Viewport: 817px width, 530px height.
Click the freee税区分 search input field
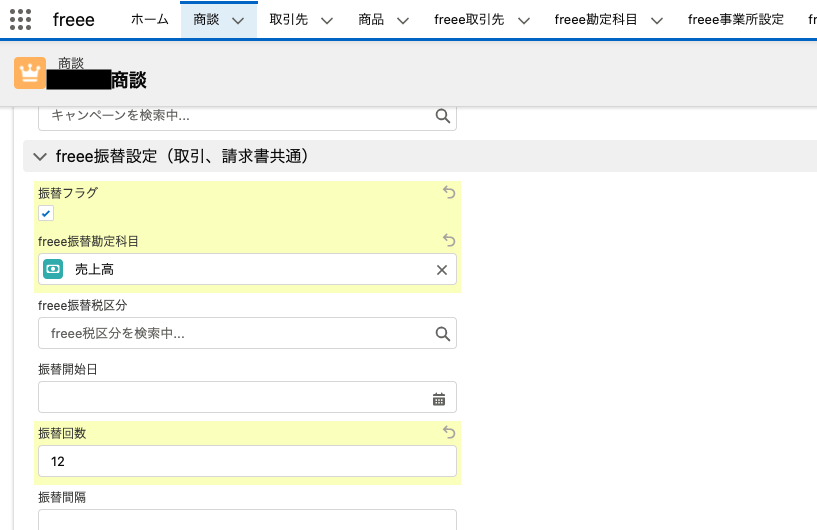tap(247, 333)
